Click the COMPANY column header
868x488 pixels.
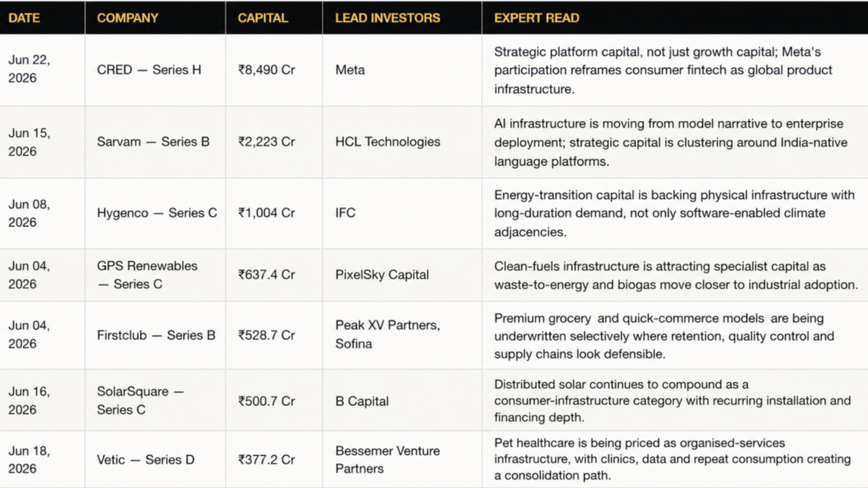[x=127, y=18]
